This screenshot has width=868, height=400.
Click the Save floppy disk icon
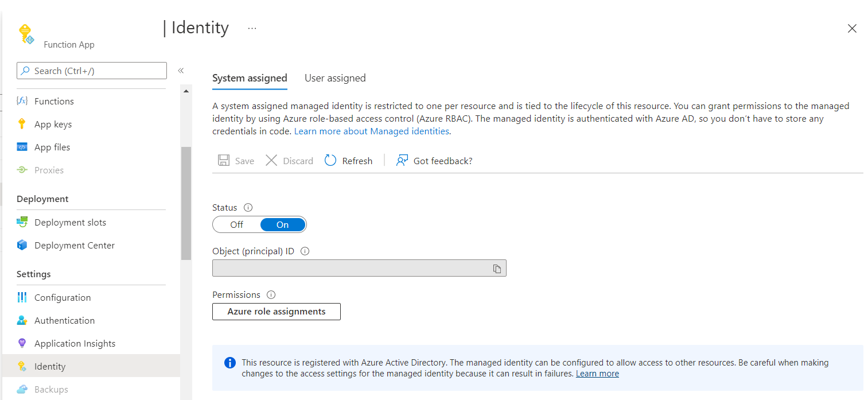tap(224, 161)
